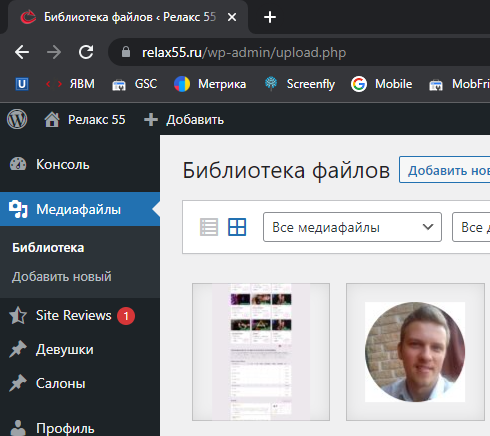Viewport: 490px width, 436px height.
Task: Click the Медиафайлы media icon
Action: 18,209
